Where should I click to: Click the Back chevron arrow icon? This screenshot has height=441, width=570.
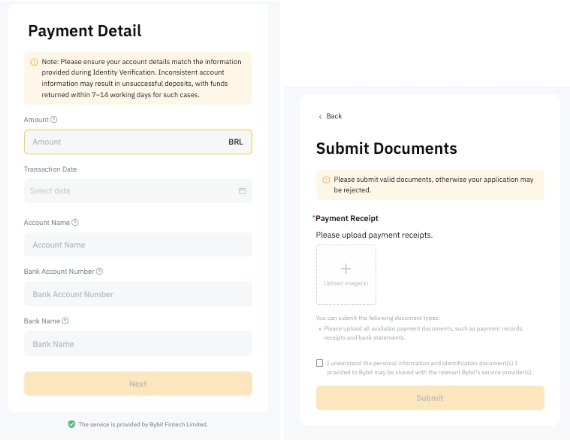(x=320, y=116)
